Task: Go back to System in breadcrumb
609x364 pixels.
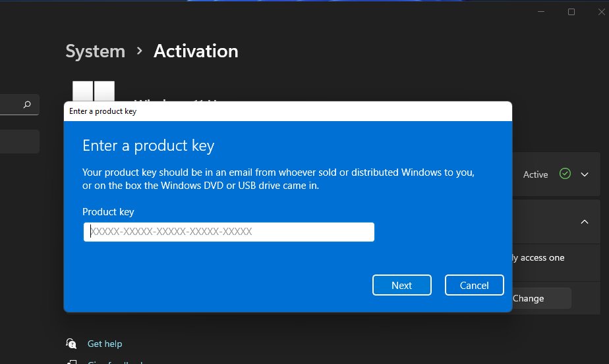Action: point(95,51)
